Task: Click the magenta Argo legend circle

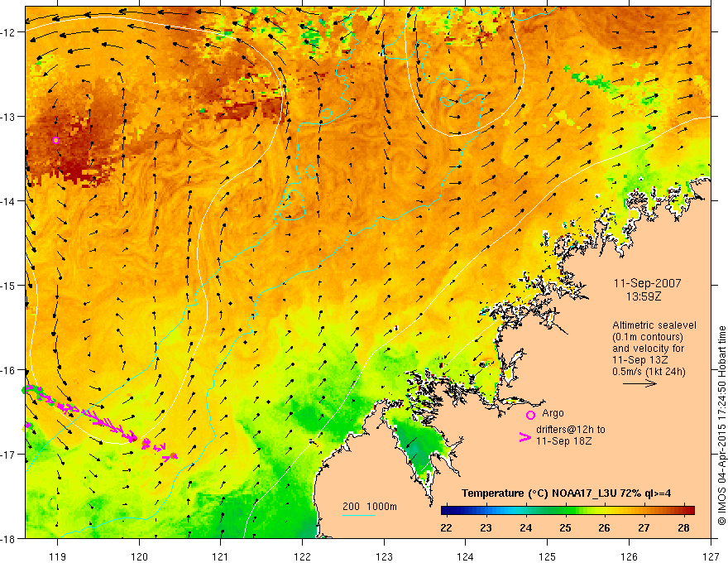Action: coord(530,415)
